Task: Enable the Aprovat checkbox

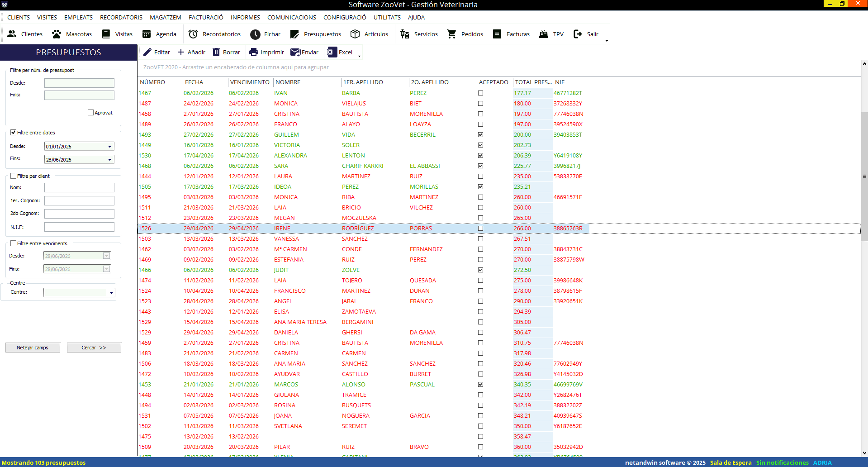Action: coord(90,113)
